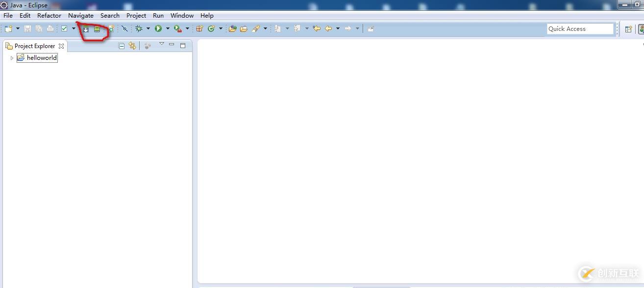This screenshot has height=288, width=644.
Task: Click the Debug bug icon
Action: point(139,29)
